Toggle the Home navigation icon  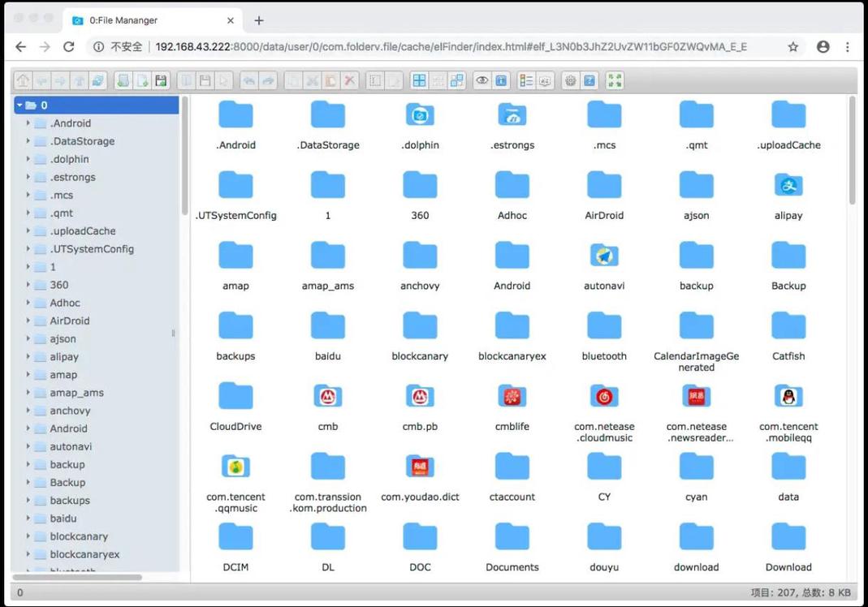[23, 80]
